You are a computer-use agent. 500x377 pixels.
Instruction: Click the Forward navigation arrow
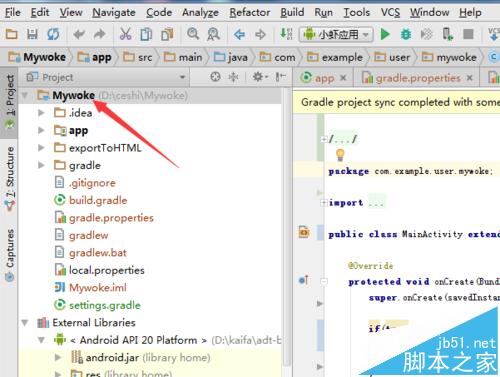coord(260,34)
